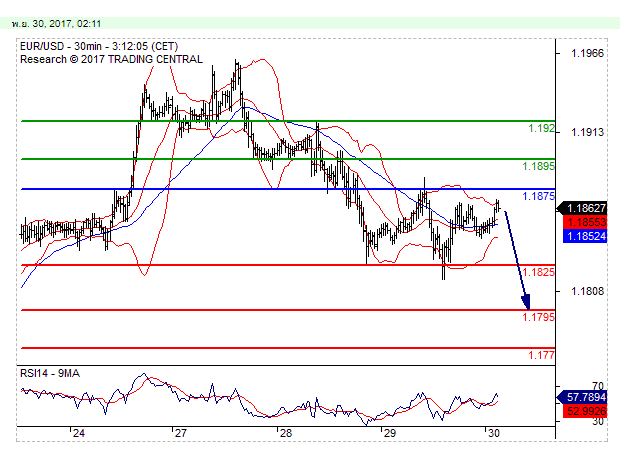This screenshot has width=620, height=459.
Task: Click the blue price tag 1.18524
Action: [585, 236]
